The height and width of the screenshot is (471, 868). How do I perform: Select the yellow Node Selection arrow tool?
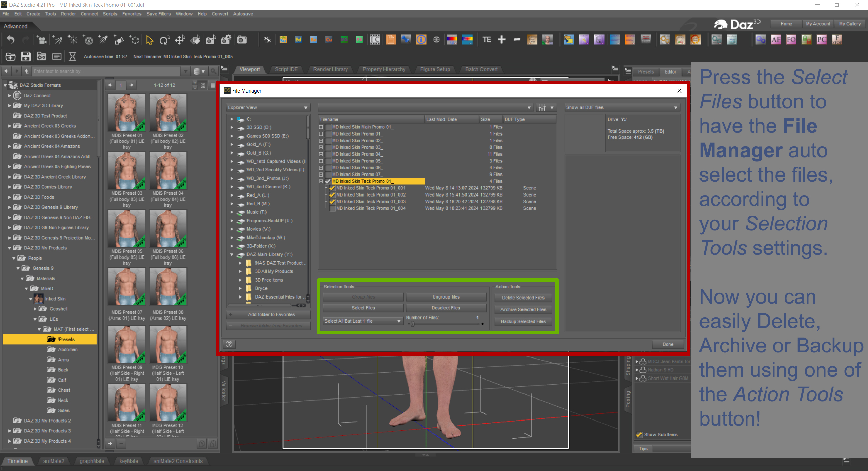(x=150, y=40)
